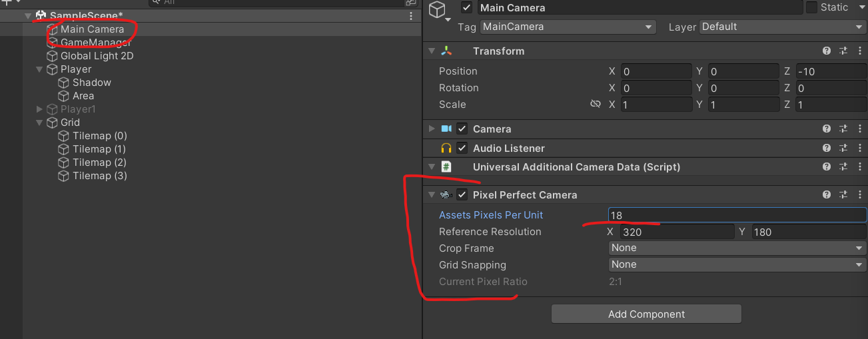The height and width of the screenshot is (339, 868).
Task: Open help for the Camera component
Action: [826, 129]
